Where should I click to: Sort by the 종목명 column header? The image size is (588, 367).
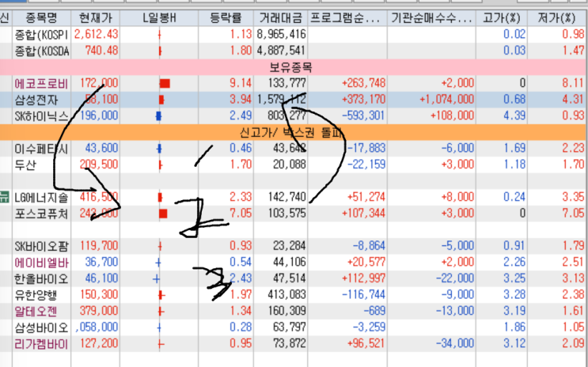pos(41,17)
